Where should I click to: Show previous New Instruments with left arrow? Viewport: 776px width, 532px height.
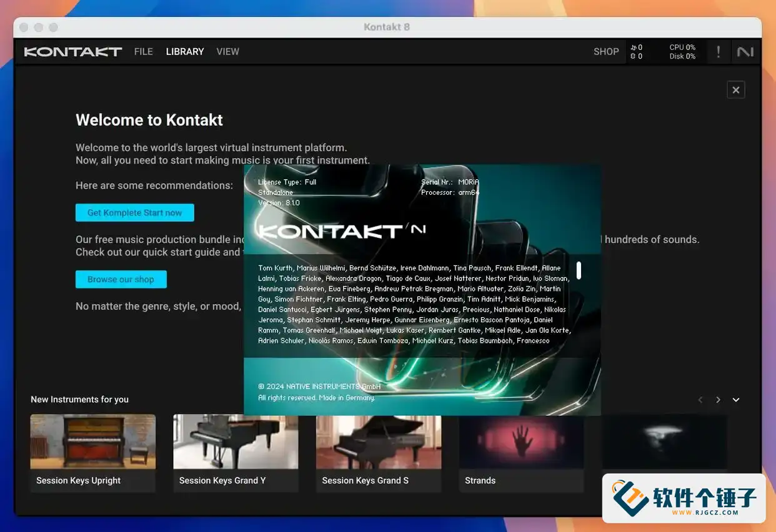[700, 400]
